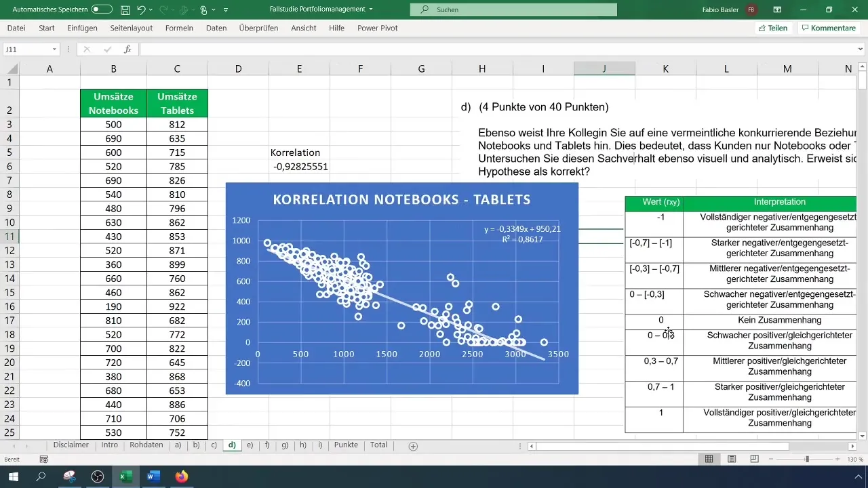
Task: Click the zoom slider handle
Action: (807, 460)
